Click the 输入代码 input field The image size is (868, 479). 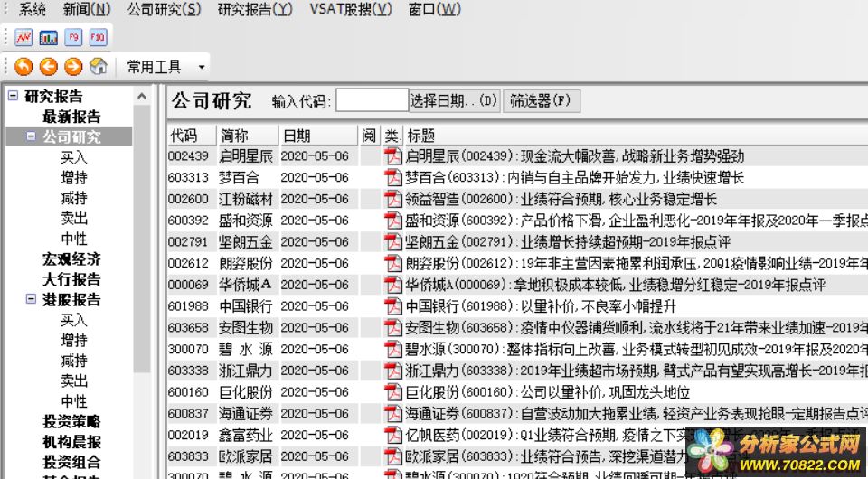(x=372, y=100)
